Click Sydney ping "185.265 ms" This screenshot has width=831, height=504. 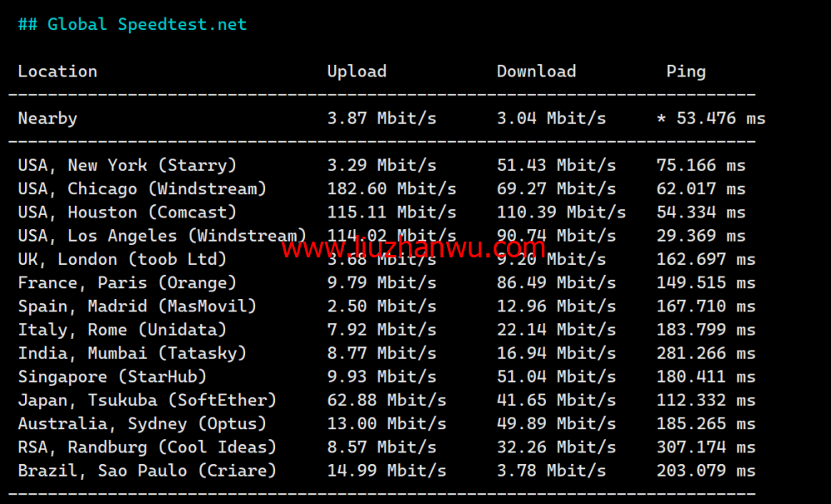[x=706, y=423]
